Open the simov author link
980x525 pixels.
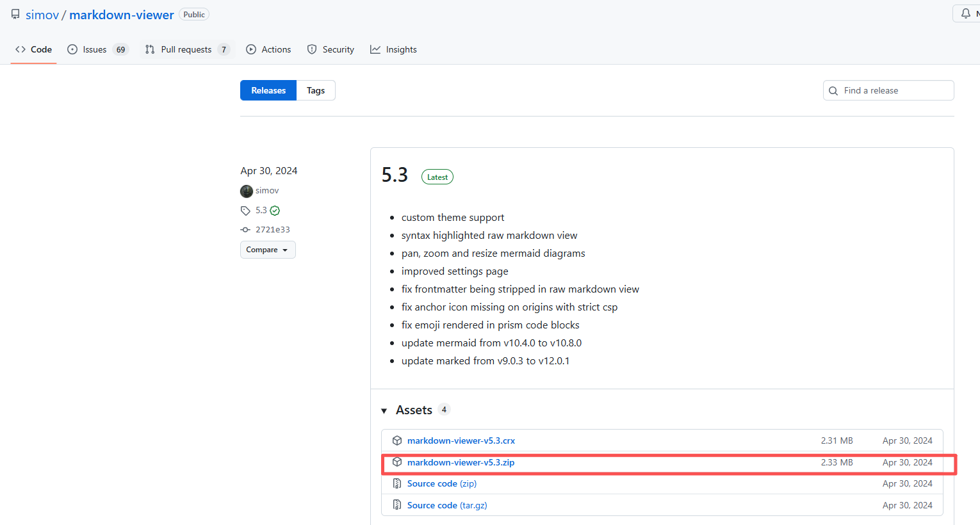tap(267, 191)
